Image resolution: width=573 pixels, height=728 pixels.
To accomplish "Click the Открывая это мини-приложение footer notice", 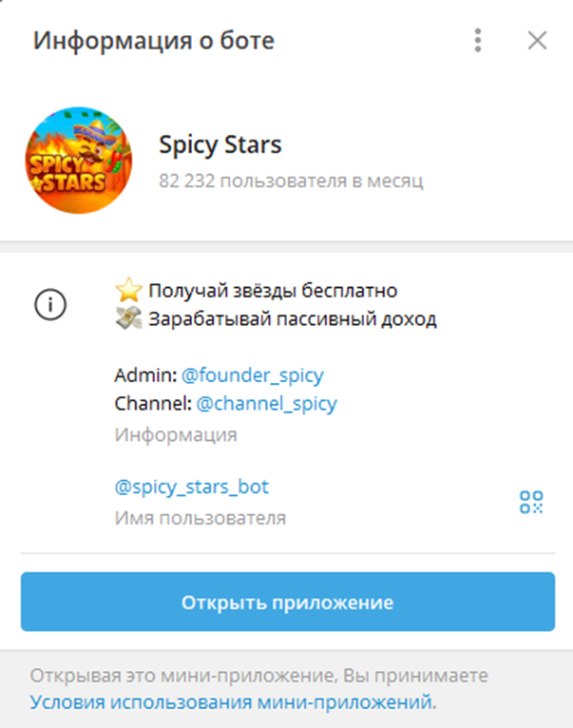I will click(259, 676).
